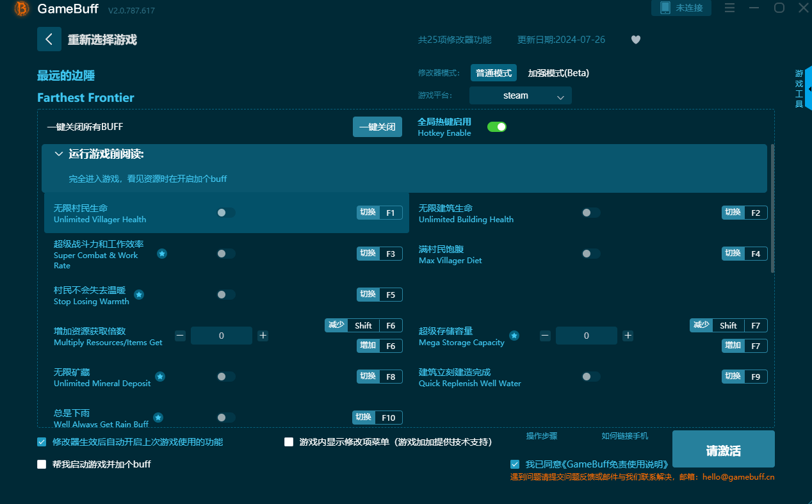The height and width of the screenshot is (504, 812).
Task: Increase Mega Storage Capacity with plus button
Action: [x=628, y=336]
